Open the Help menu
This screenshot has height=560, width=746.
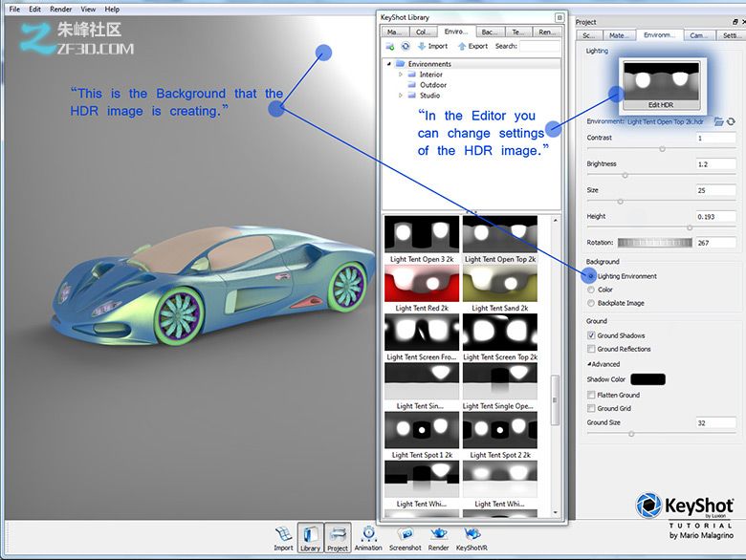coord(112,9)
